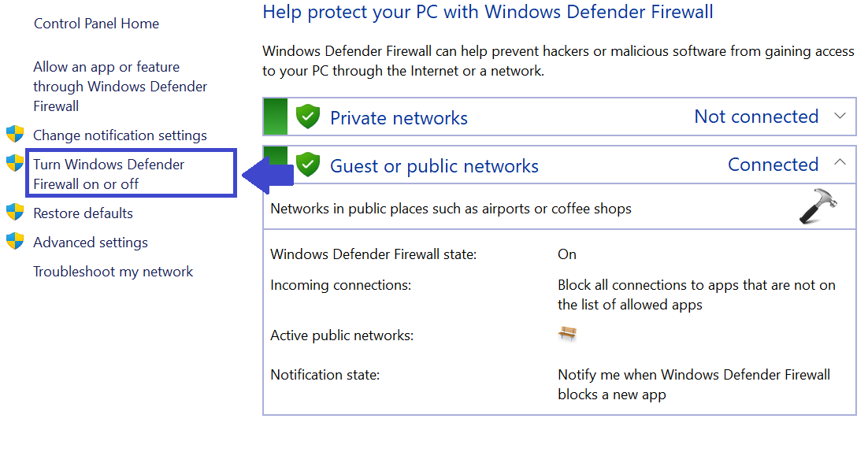
Task: Click Restore defaults link
Action: coord(83,213)
